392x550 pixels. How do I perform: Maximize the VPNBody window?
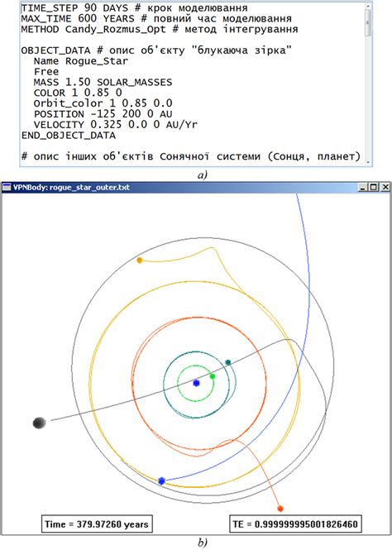[x=374, y=187]
